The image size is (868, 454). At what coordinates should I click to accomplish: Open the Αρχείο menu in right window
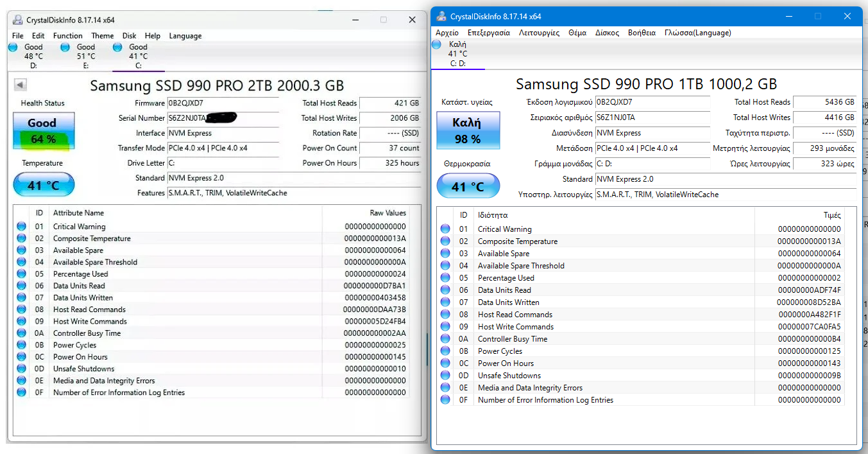(447, 33)
